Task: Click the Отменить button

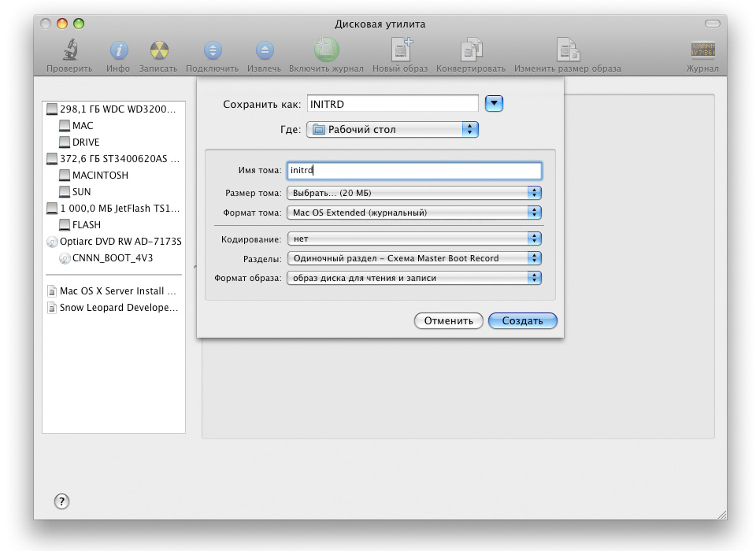Action: tap(448, 321)
